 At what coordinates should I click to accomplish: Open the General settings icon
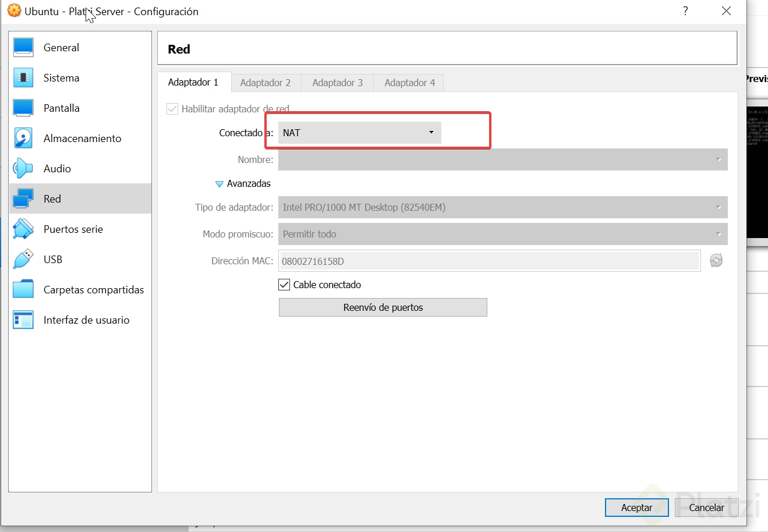pos(23,48)
